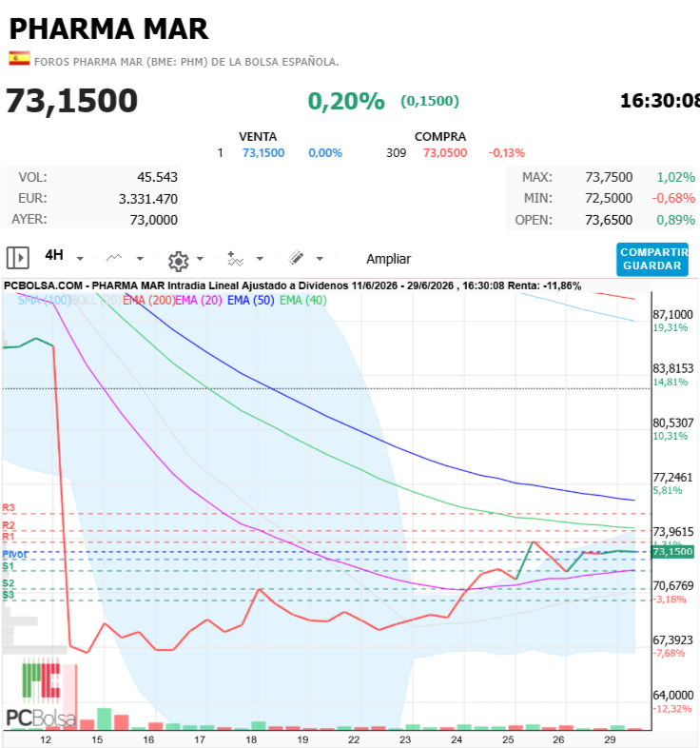The width and height of the screenshot is (700, 748).
Task: Click the MAX value 73,7500
Action: point(609,177)
